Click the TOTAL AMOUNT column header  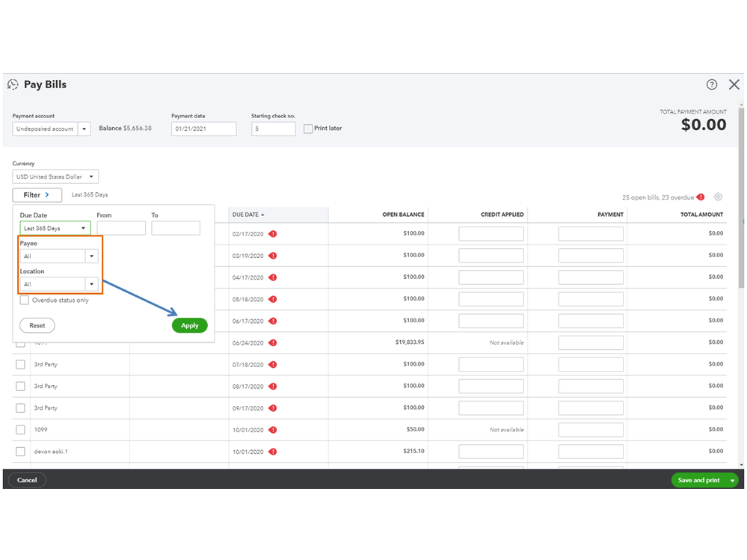point(701,215)
